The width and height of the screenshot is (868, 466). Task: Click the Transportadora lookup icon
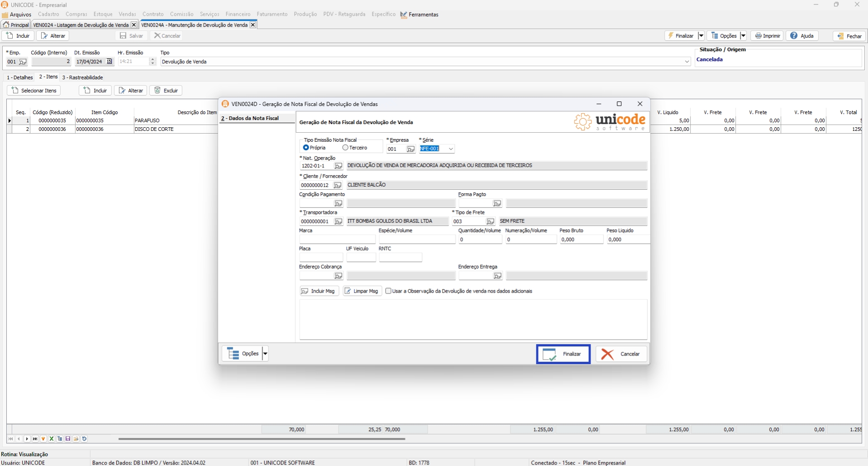(x=338, y=221)
